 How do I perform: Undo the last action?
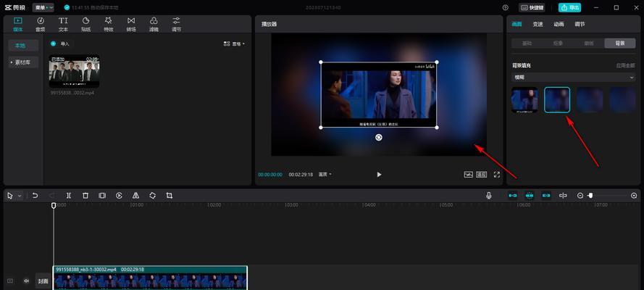point(35,196)
